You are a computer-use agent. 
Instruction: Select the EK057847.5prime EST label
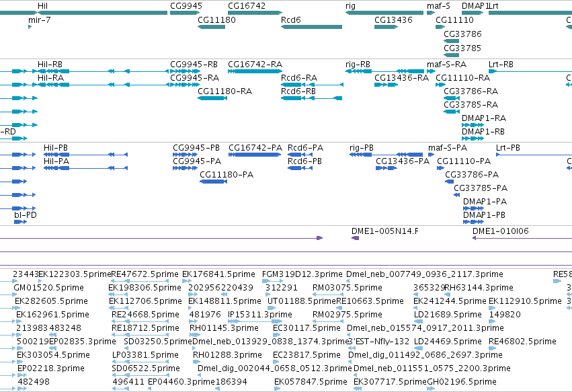click(311, 382)
